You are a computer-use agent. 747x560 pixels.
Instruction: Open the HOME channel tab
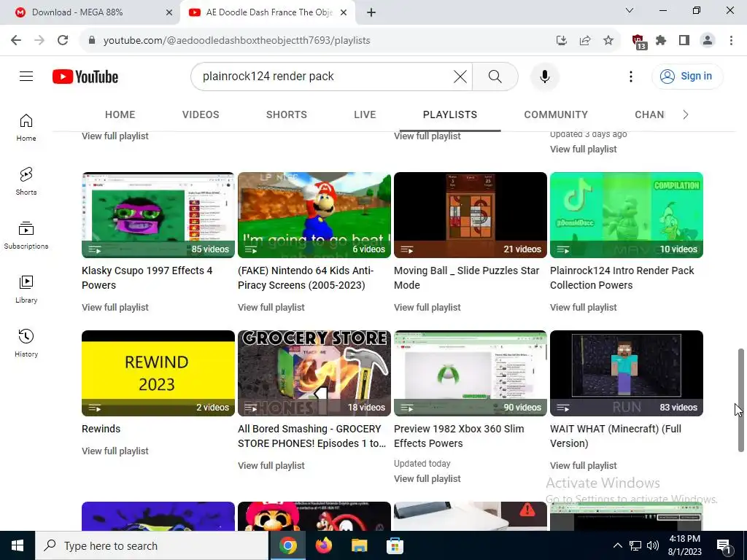tap(120, 114)
